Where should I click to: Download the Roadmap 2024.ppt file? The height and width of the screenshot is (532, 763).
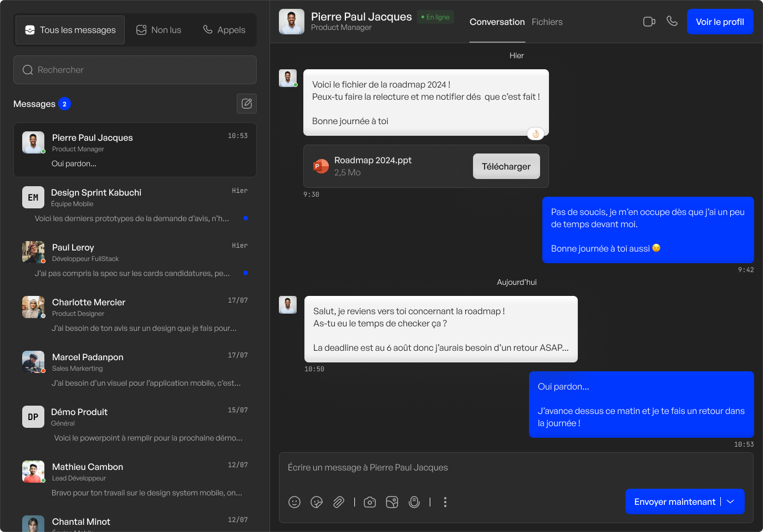(x=506, y=166)
